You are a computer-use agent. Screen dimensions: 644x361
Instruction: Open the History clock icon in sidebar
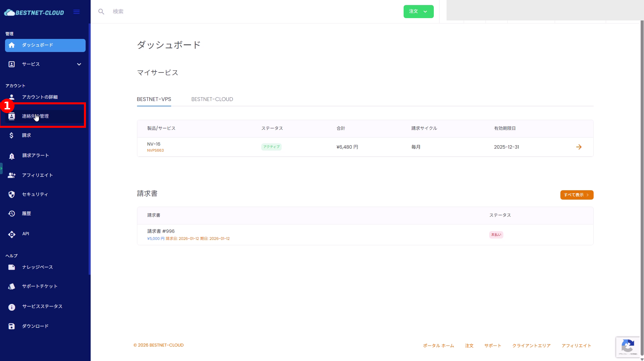[x=12, y=214]
